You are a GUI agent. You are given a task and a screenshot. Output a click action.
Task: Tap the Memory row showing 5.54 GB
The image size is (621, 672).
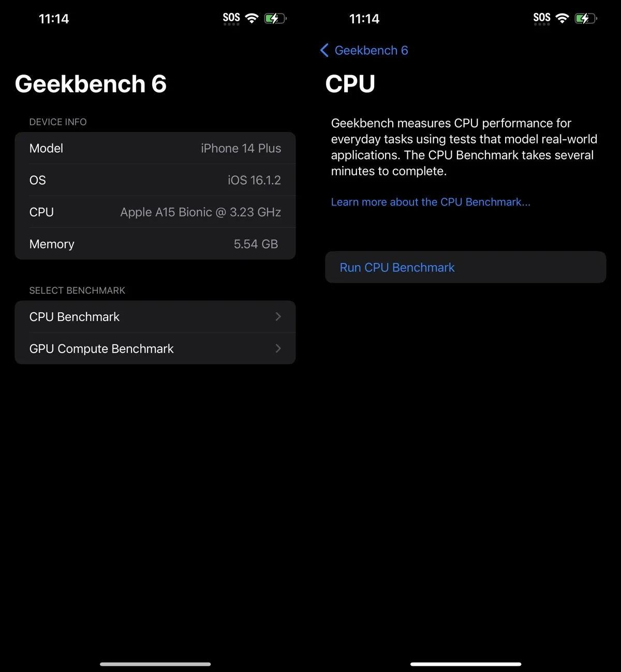[155, 244]
